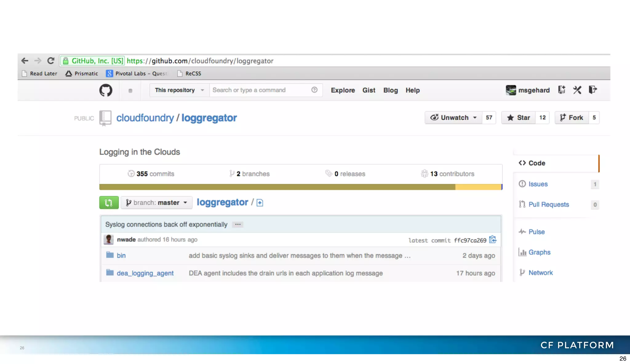The image size is (630, 364).
Task: Open Explore in the top navigation
Action: pos(343,90)
